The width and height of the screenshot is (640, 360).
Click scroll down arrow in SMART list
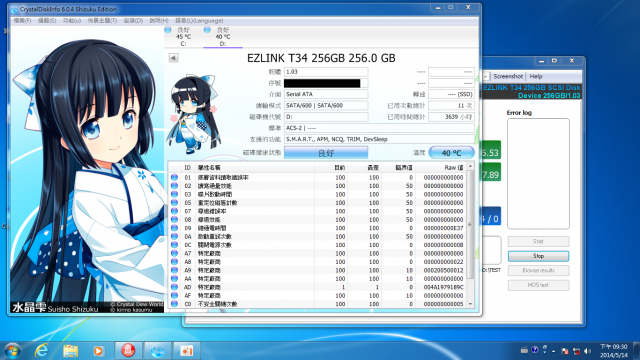coord(470,304)
